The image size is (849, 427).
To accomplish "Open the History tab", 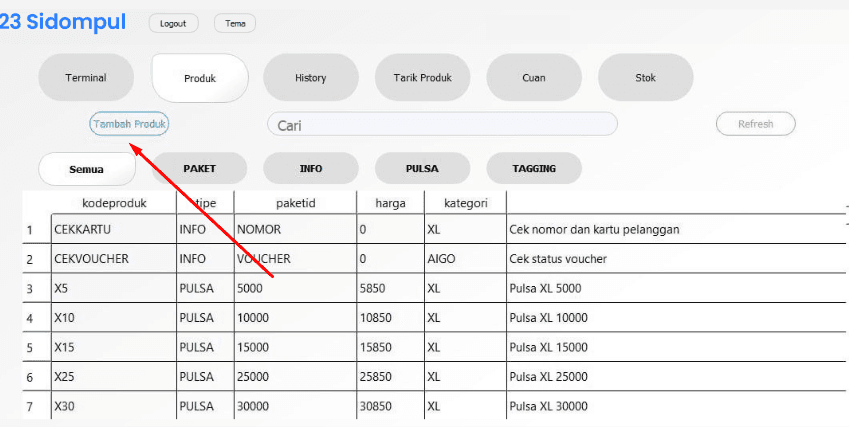I will pos(310,78).
